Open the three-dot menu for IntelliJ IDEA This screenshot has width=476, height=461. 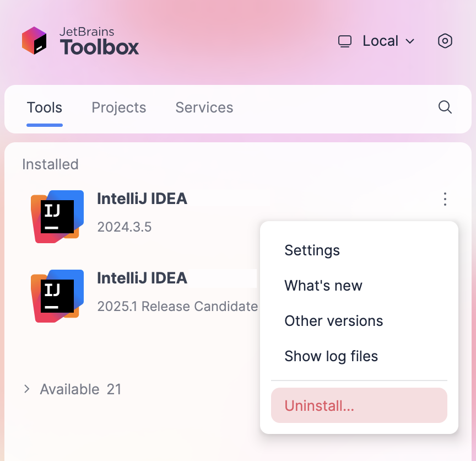coord(445,199)
